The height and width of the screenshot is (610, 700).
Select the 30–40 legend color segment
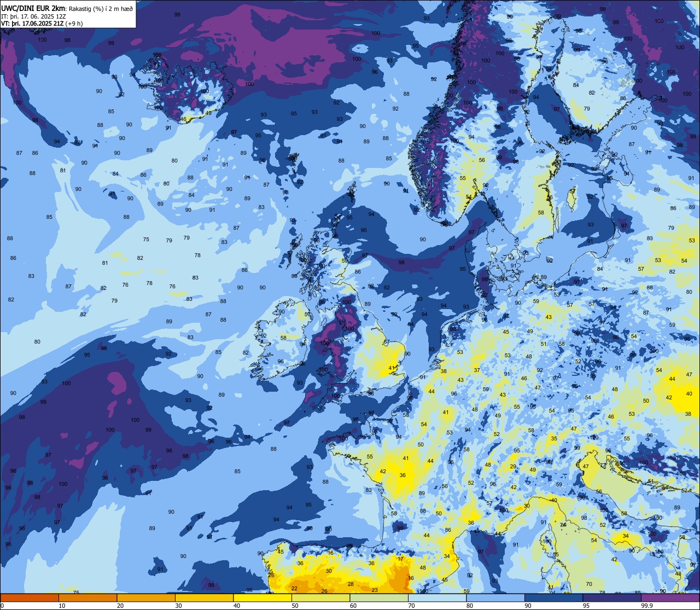[204, 597]
